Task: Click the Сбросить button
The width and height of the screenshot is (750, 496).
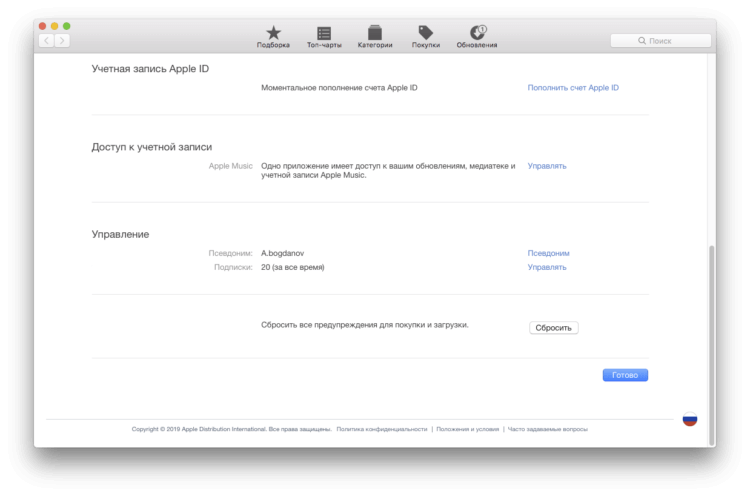Action: click(553, 328)
